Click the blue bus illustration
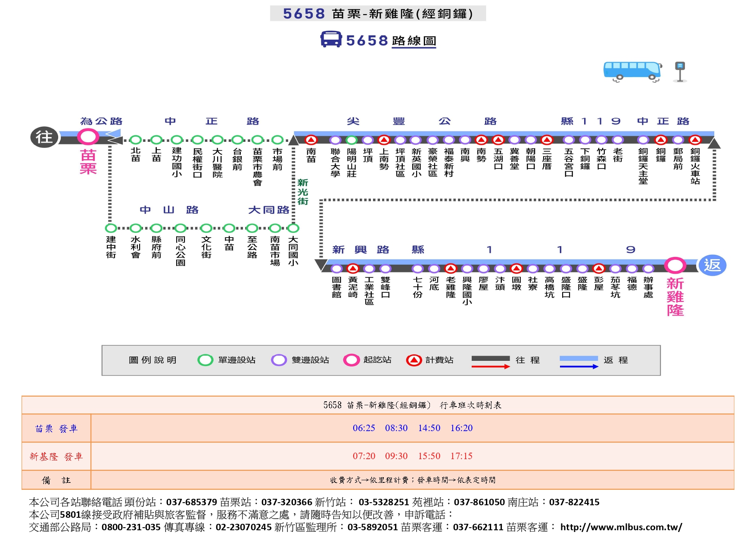The image size is (756, 535). pyautogui.click(x=632, y=71)
